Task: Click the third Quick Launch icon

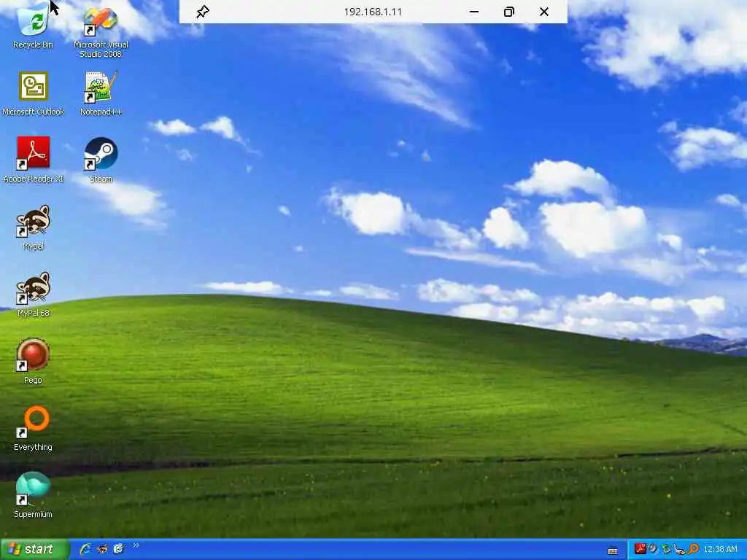Action: point(118,549)
